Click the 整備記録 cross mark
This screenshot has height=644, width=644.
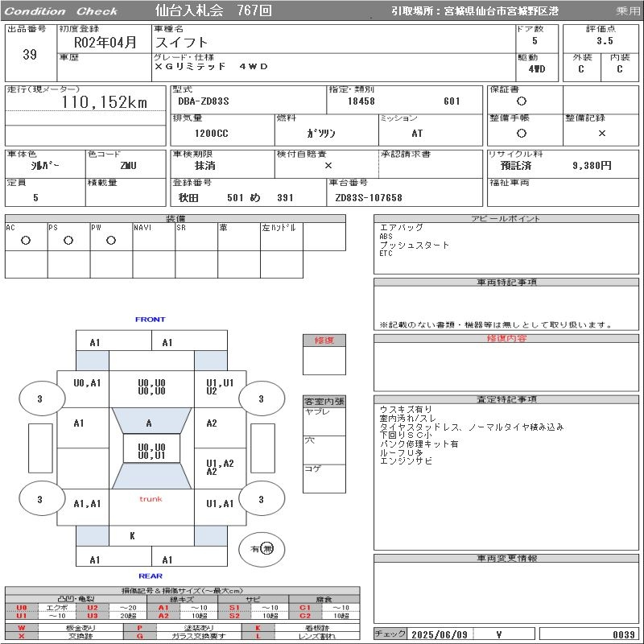[x=601, y=133]
